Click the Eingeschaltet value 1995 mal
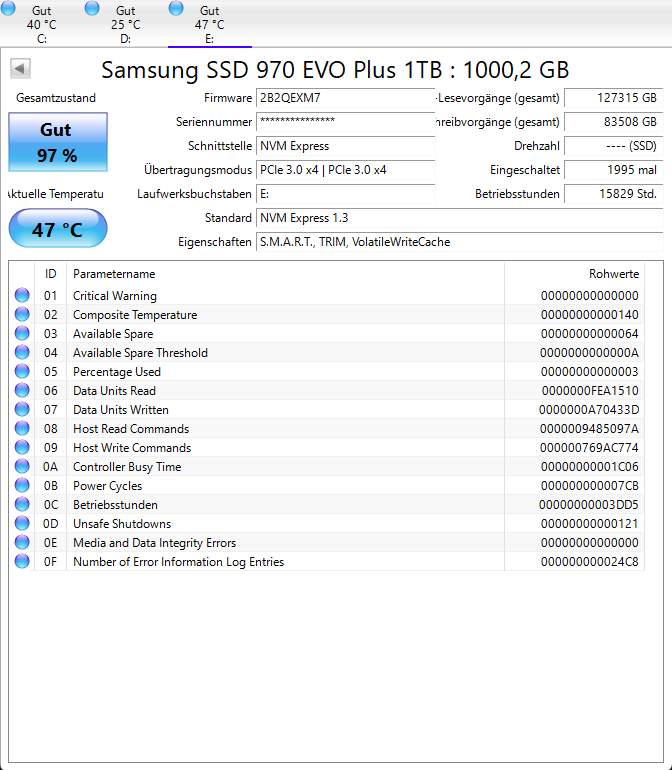Image resolution: width=672 pixels, height=770 pixels. (614, 170)
